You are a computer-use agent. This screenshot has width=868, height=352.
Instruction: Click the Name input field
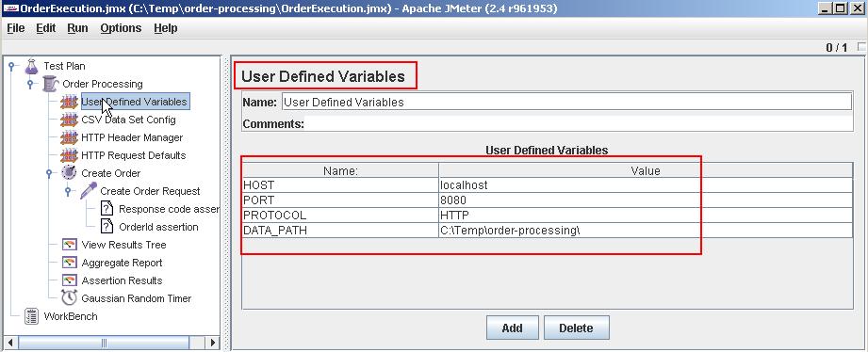566,102
